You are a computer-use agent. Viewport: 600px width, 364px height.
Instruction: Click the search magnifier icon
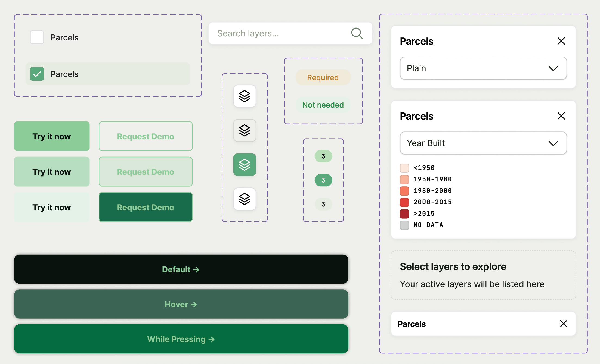pyautogui.click(x=357, y=33)
